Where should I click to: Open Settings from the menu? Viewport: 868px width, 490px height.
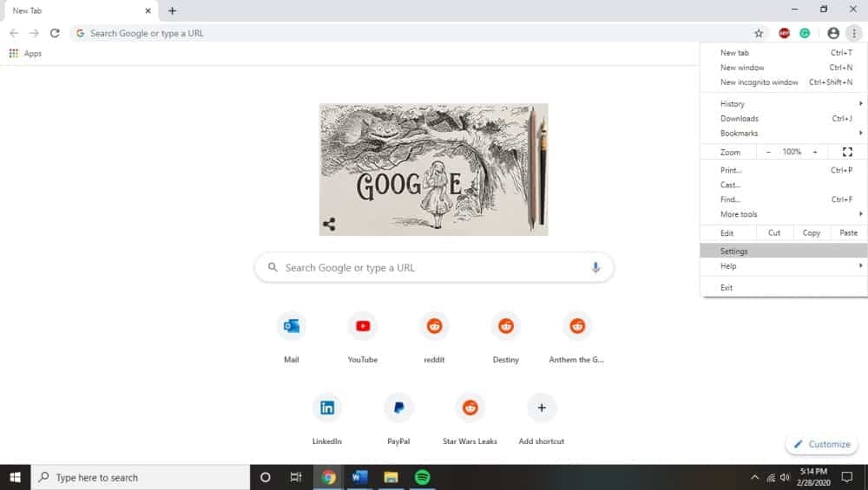click(784, 252)
